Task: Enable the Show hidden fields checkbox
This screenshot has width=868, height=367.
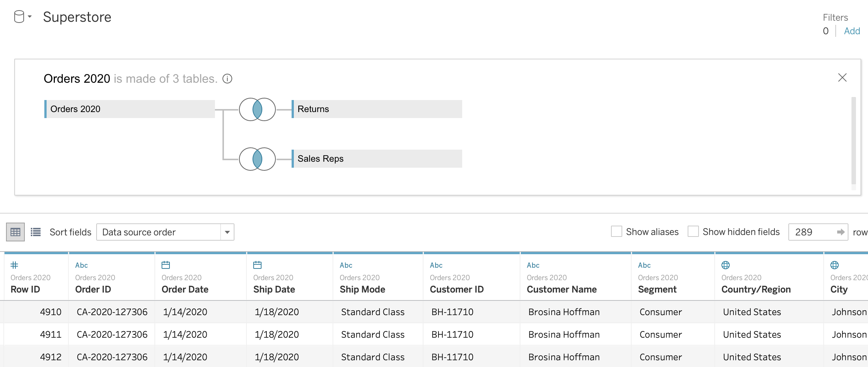Action: coord(693,231)
